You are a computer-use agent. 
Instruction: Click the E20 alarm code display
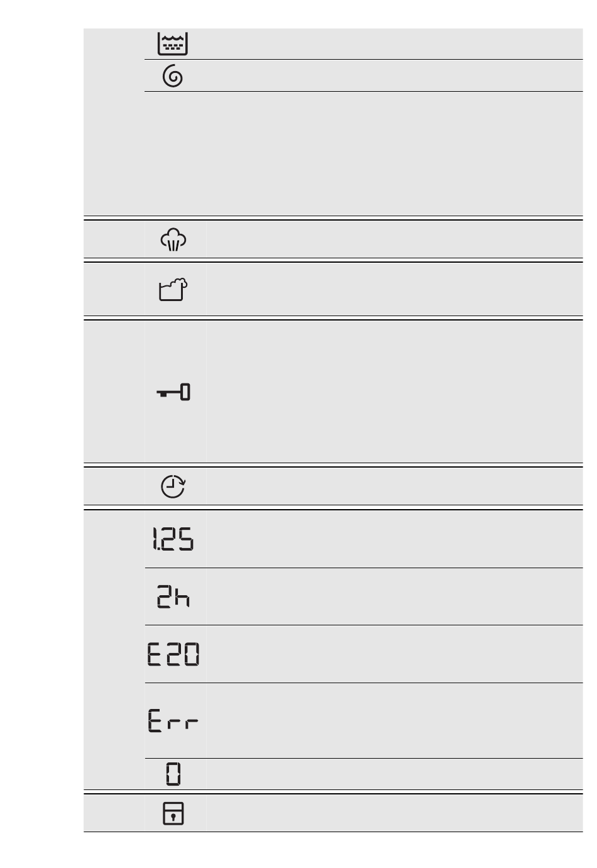(173, 654)
